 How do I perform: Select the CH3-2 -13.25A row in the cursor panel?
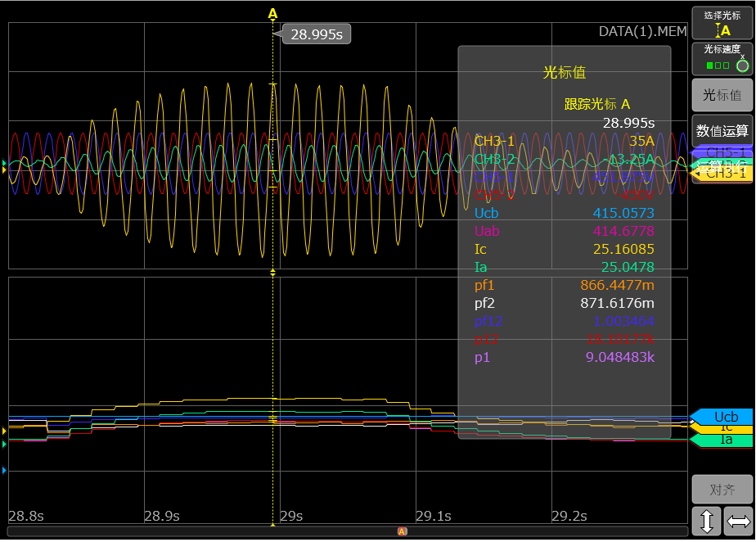pyautogui.click(x=564, y=159)
